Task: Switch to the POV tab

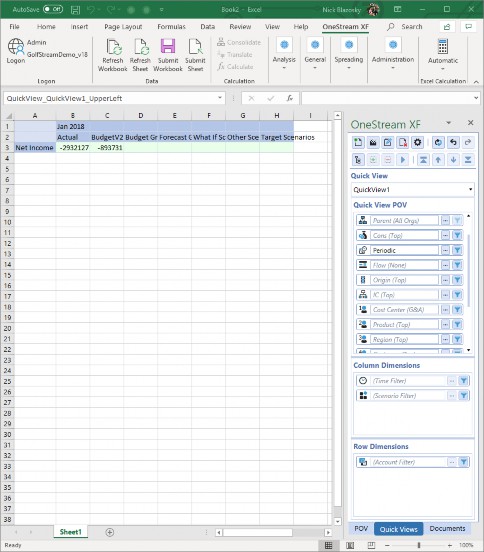Action: tap(361, 529)
